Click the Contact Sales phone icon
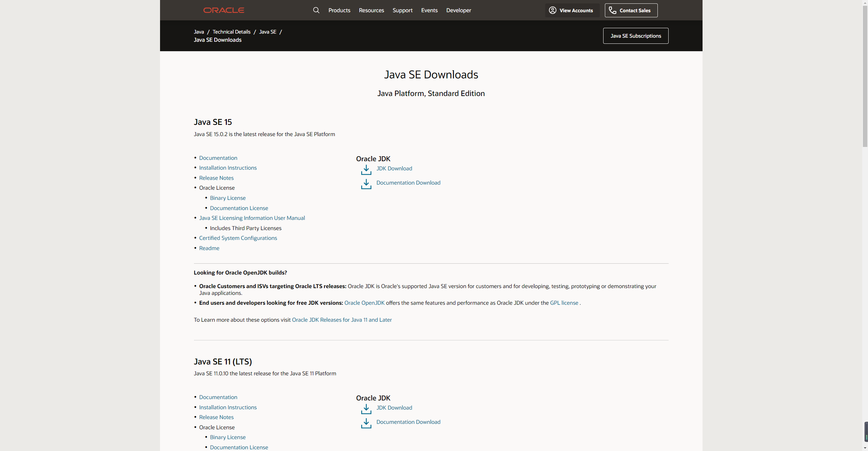 [x=612, y=10]
